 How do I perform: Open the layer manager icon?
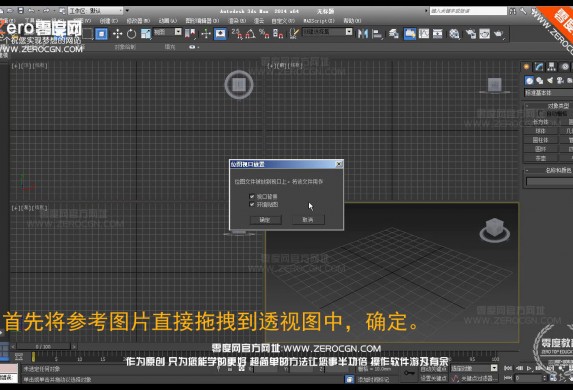[x=393, y=34]
